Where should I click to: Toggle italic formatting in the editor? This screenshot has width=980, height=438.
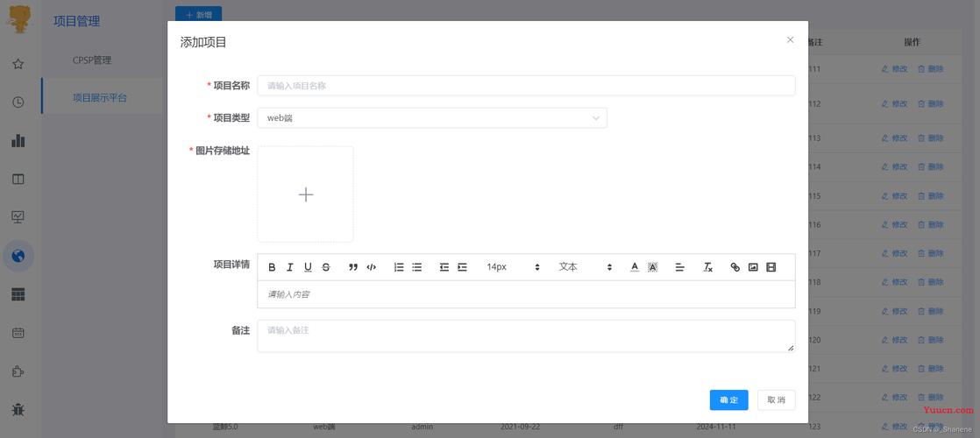pos(290,267)
